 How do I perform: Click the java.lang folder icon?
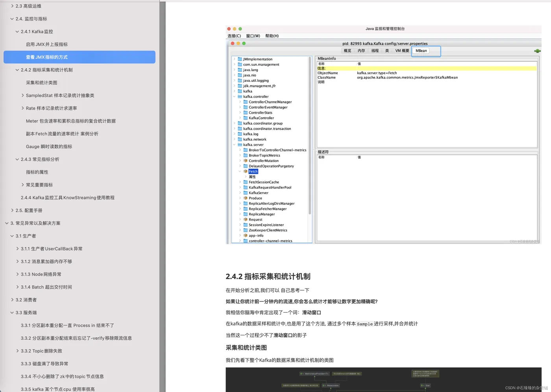coord(240,70)
